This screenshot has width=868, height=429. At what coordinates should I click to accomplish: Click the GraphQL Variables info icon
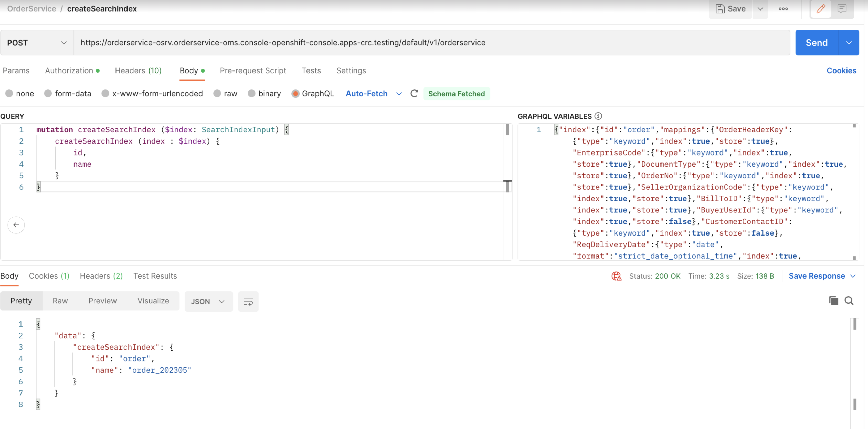(598, 116)
